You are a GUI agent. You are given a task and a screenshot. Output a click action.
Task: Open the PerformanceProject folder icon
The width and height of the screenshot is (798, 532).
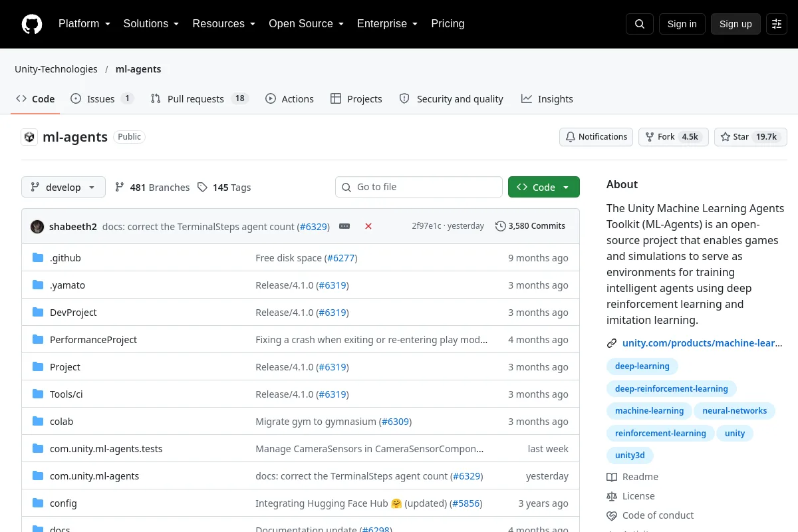coord(38,339)
